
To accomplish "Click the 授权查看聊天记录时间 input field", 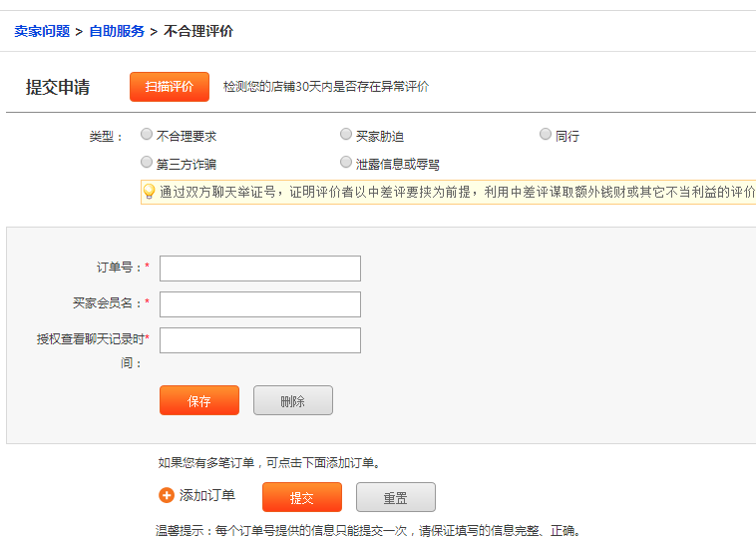I will [260, 340].
